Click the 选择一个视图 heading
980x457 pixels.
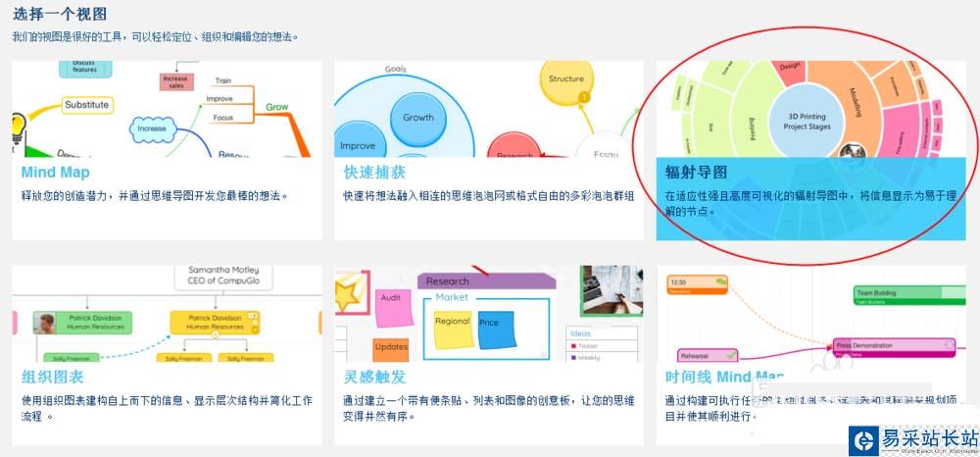click(60, 13)
